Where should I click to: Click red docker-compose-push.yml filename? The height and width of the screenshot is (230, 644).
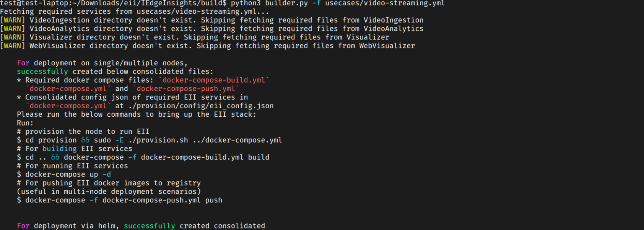click(186, 89)
